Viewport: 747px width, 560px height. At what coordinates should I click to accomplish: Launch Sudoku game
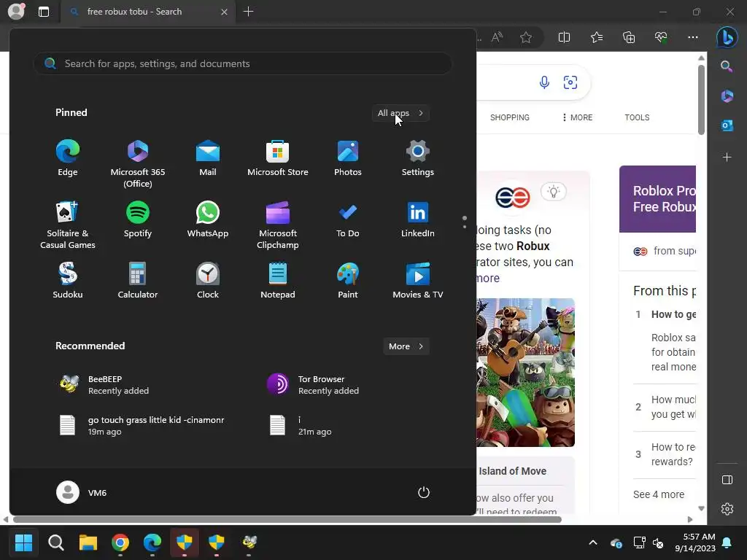68,281
